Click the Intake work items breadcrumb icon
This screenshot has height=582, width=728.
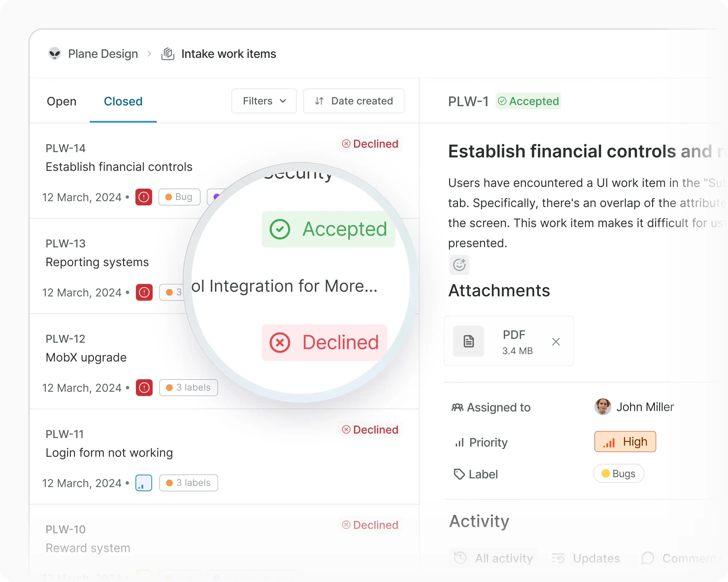click(x=168, y=54)
